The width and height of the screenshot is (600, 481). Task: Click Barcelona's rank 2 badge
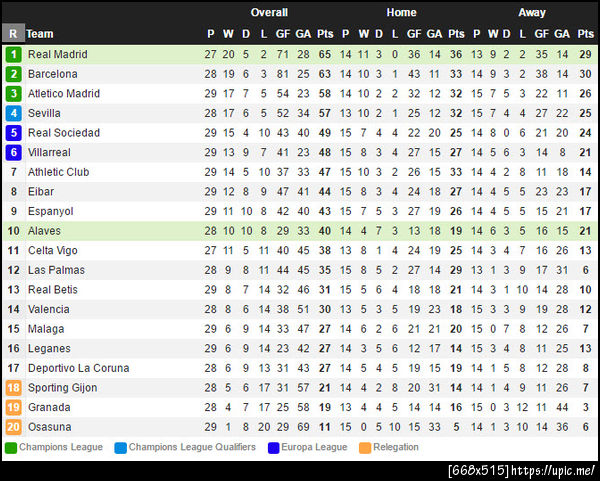pyautogui.click(x=13, y=74)
